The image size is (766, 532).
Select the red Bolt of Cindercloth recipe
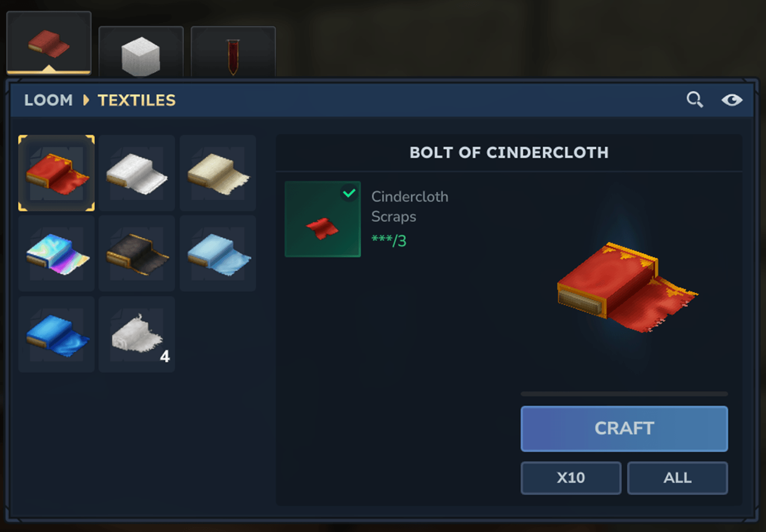pyautogui.click(x=56, y=173)
